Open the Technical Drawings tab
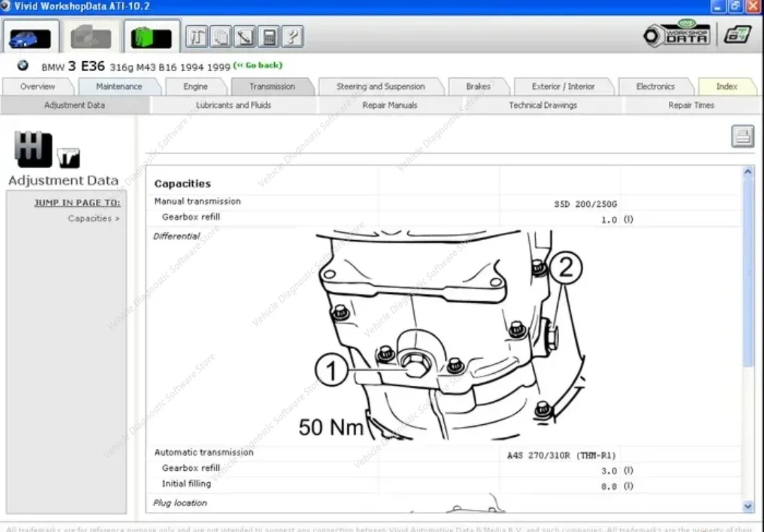764x532 pixels. point(543,104)
